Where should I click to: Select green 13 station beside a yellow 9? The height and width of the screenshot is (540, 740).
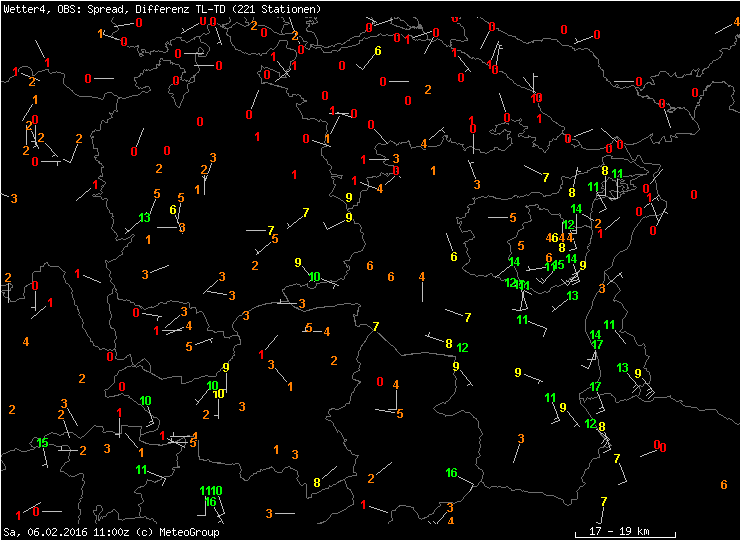pyautogui.click(x=623, y=368)
